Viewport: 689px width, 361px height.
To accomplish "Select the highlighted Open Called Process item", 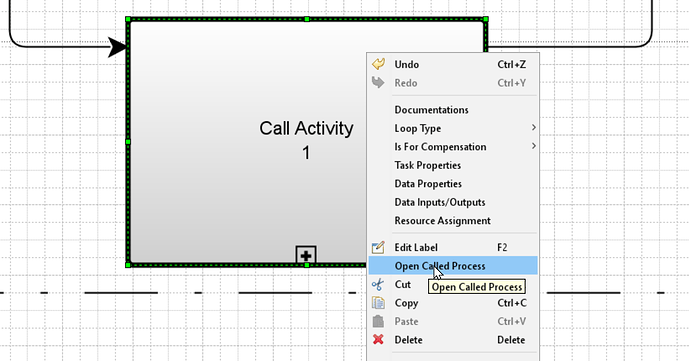I will [453, 266].
